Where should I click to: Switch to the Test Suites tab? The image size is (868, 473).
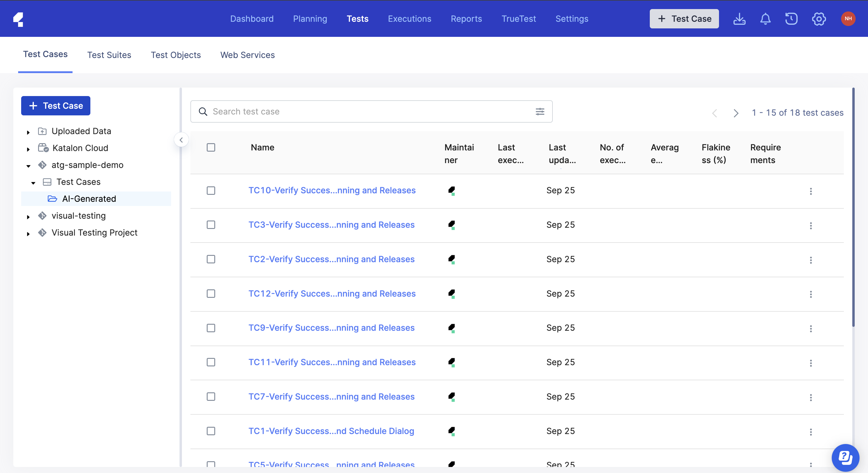[x=109, y=55]
